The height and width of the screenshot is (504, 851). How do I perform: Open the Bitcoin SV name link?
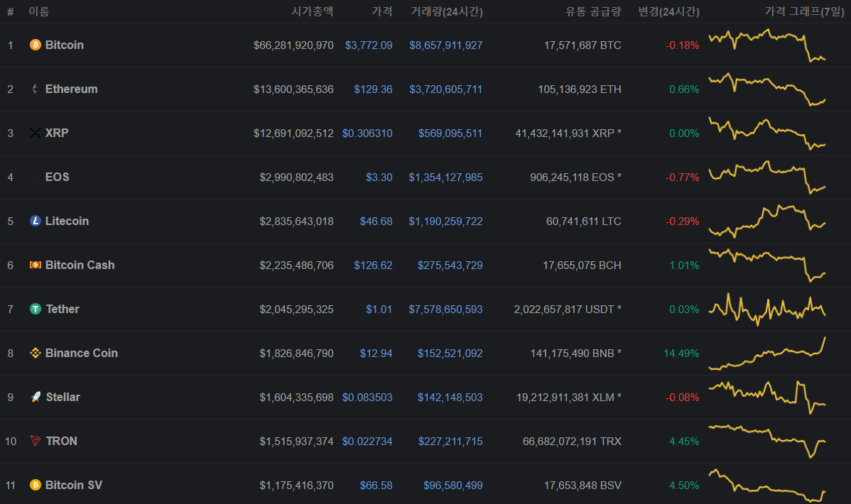pos(74,485)
